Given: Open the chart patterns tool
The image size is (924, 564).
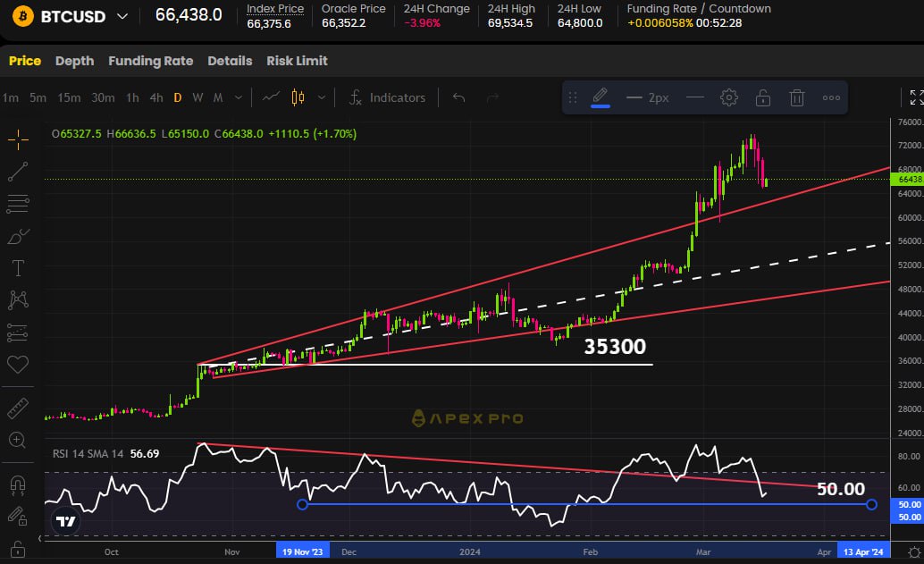Looking at the screenshot, I should [x=18, y=300].
